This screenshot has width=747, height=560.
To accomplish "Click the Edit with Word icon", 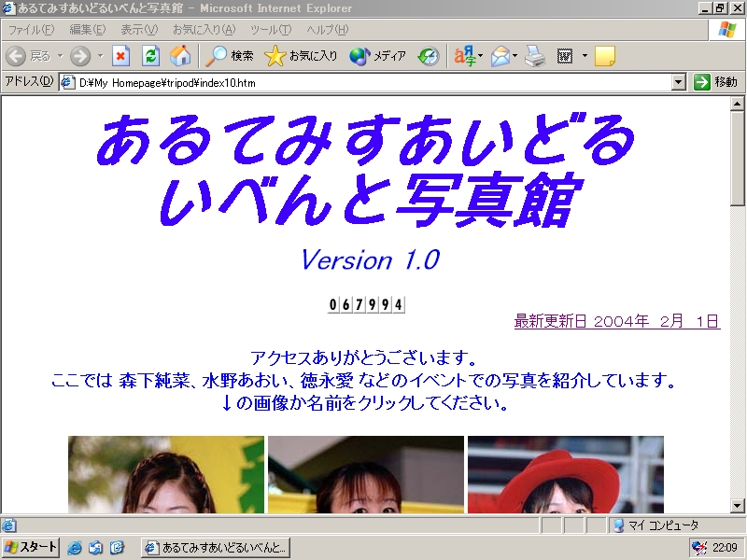I will (565, 56).
